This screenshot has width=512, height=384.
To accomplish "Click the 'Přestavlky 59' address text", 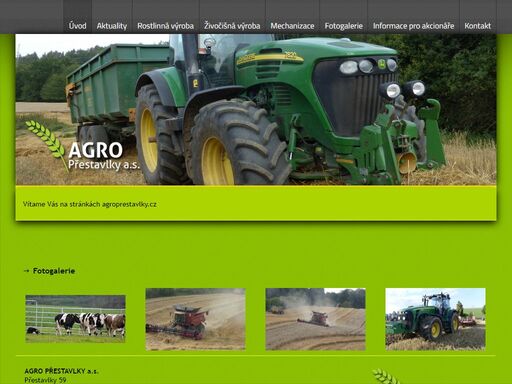I will tap(45, 380).
